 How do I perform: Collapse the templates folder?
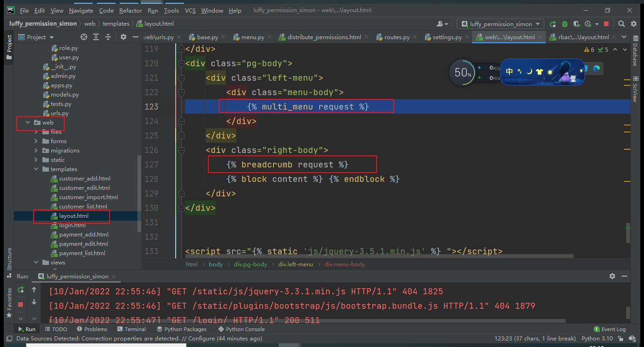point(36,169)
